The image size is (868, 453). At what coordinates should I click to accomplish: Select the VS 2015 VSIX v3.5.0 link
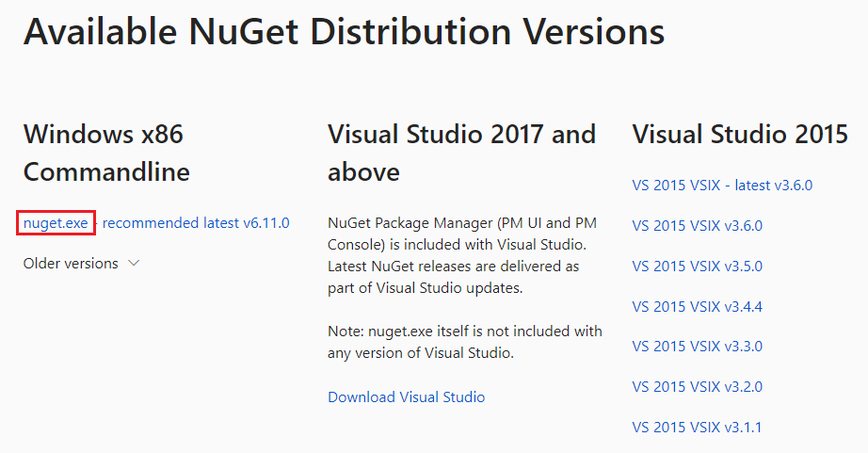pyautogui.click(x=697, y=266)
